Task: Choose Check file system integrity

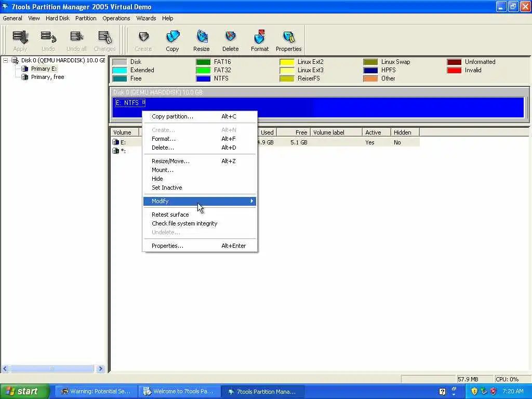Action: coord(199,223)
